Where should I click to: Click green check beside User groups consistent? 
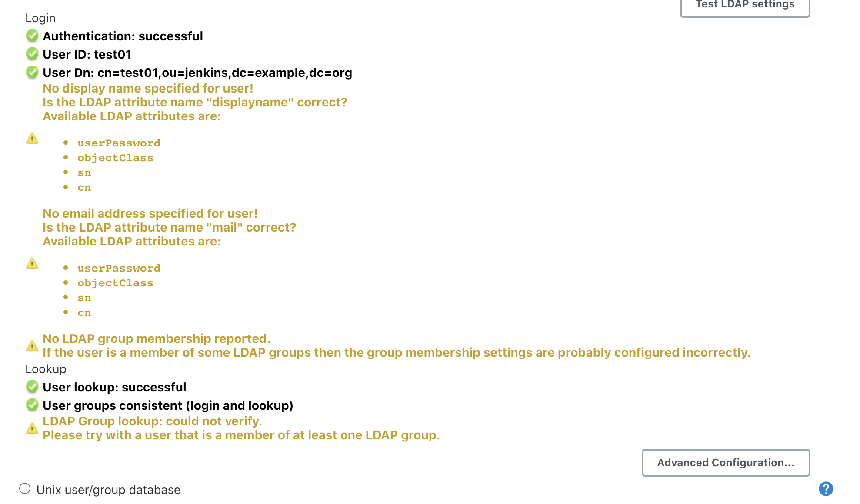pos(32,405)
